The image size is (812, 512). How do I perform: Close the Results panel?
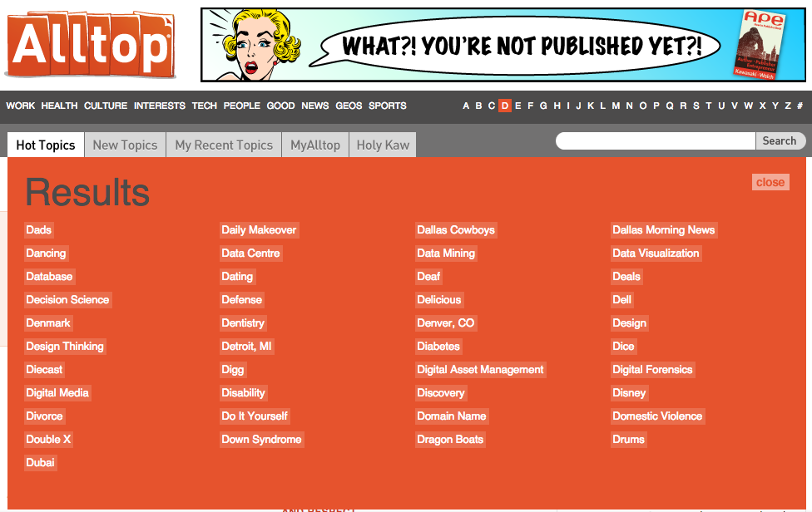[770, 182]
